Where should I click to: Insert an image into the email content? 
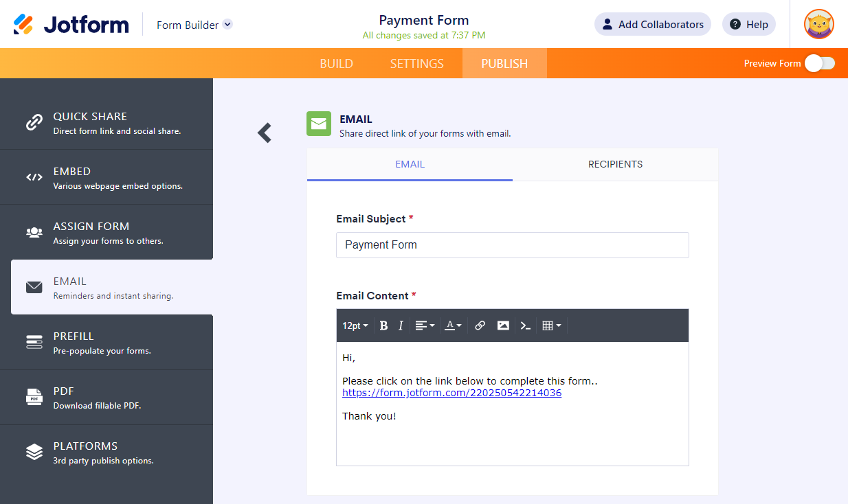tap(503, 325)
